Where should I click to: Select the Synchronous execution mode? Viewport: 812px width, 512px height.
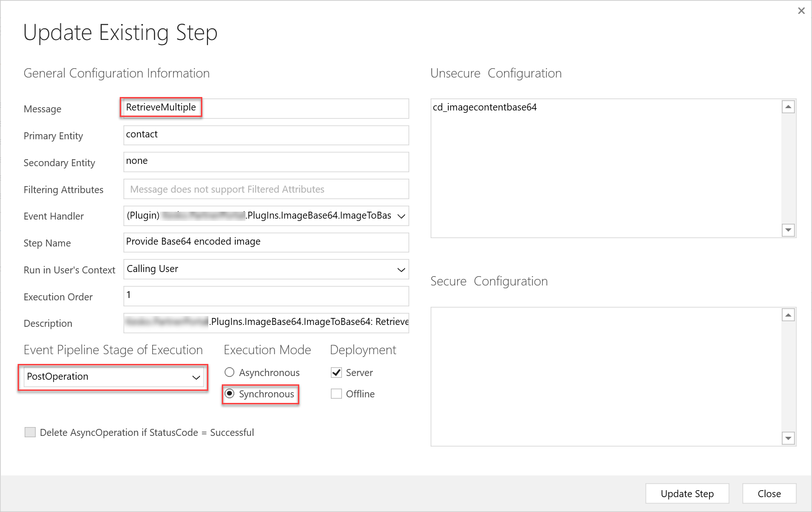(x=230, y=394)
